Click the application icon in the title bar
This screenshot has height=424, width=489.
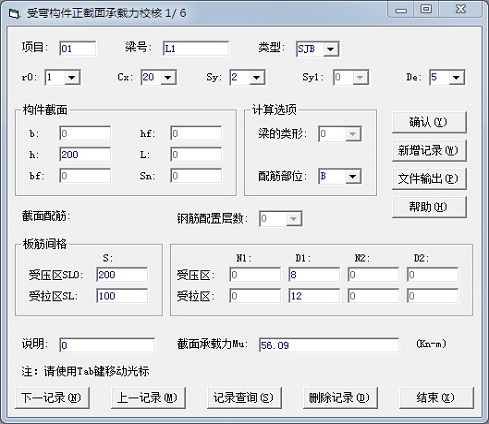(14, 14)
